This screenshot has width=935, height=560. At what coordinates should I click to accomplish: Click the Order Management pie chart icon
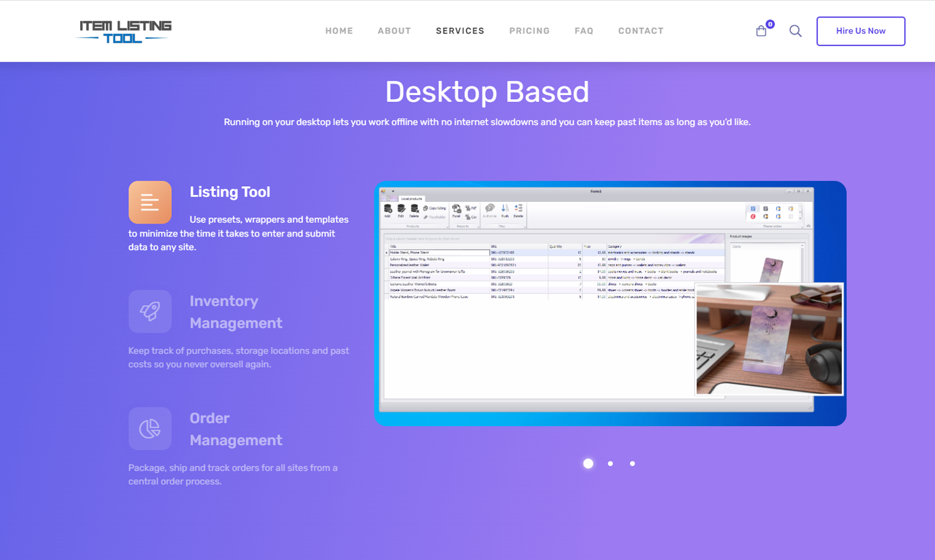(150, 428)
